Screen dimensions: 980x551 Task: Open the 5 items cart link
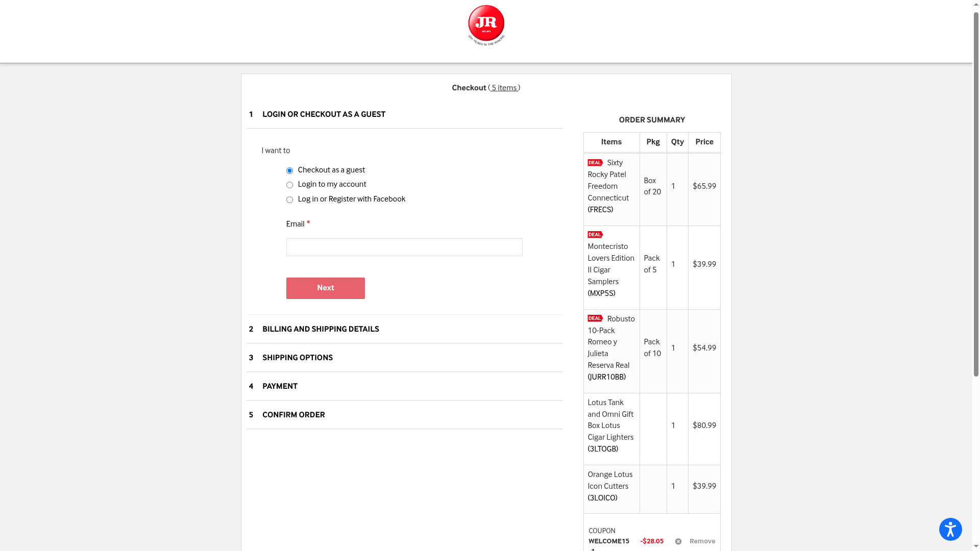[504, 88]
